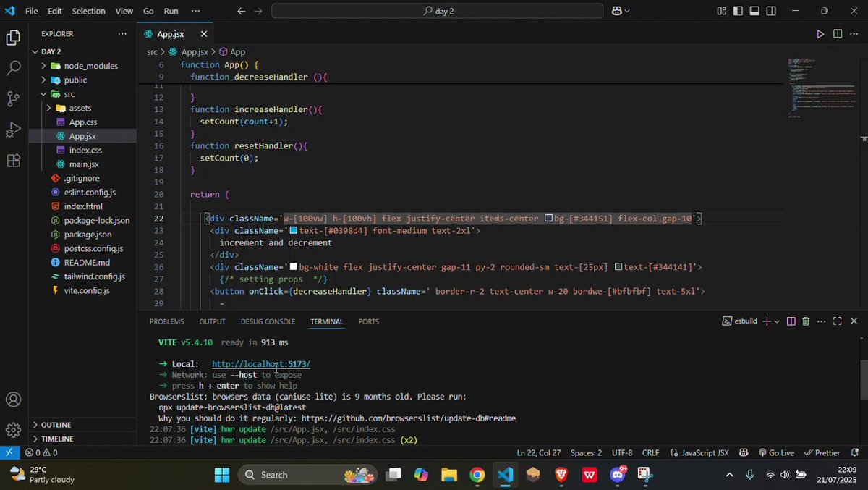Screen dimensions: 868x490
Task: Click the bg-[#344151] color swatch on line 22
Action: 548,219
